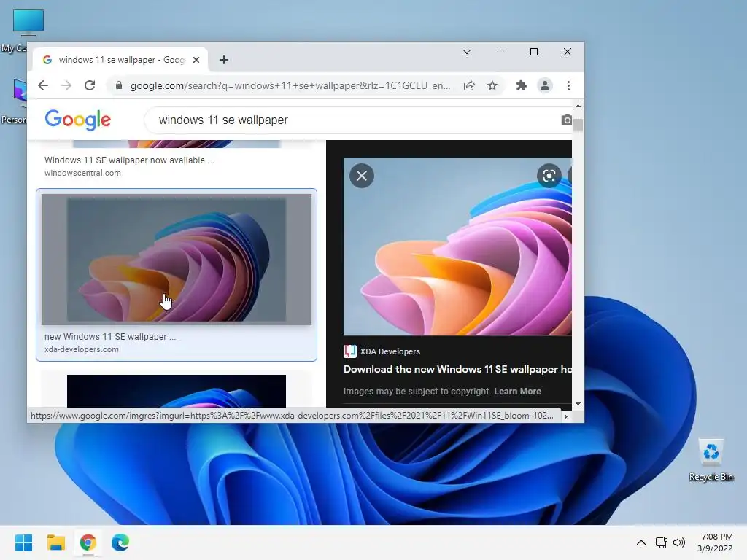
Task: Open the tab search chevron dropdown
Action: [467, 52]
